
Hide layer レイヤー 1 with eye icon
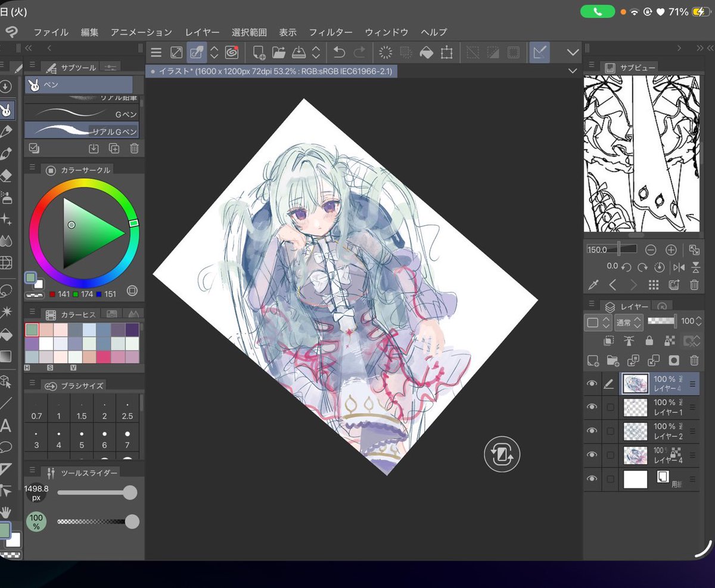click(x=592, y=407)
